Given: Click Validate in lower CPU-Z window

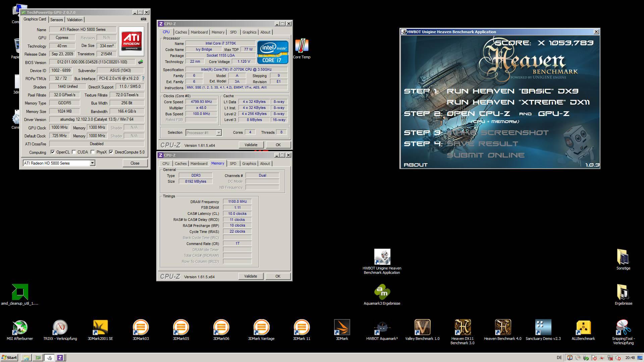Looking at the screenshot, I should (251, 276).
